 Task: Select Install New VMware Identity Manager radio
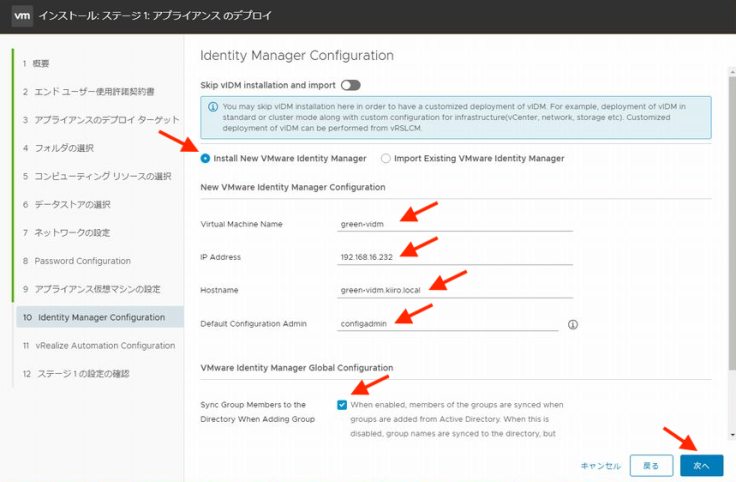[205, 159]
